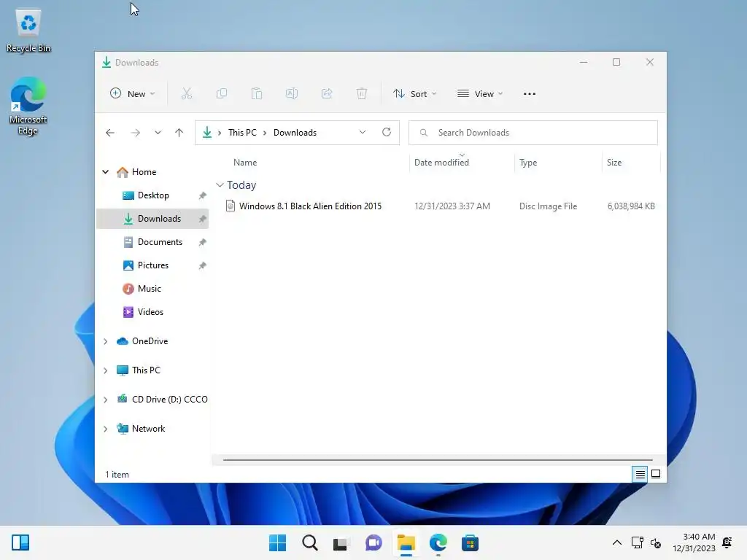Click the Search Downloads field
The width and height of the screenshot is (747, 560).
pos(533,133)
